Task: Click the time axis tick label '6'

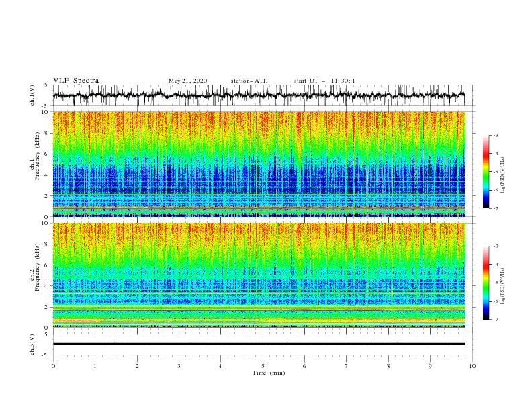Action: pos(304,366)
